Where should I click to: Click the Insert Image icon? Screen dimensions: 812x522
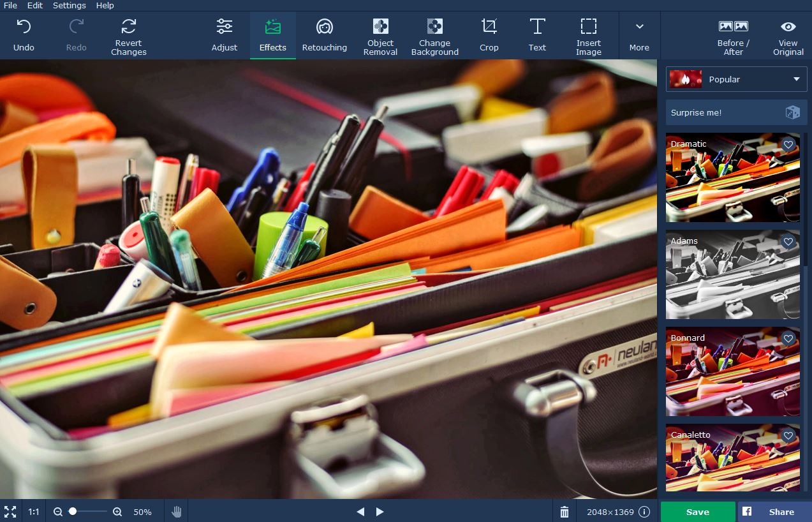588,36
